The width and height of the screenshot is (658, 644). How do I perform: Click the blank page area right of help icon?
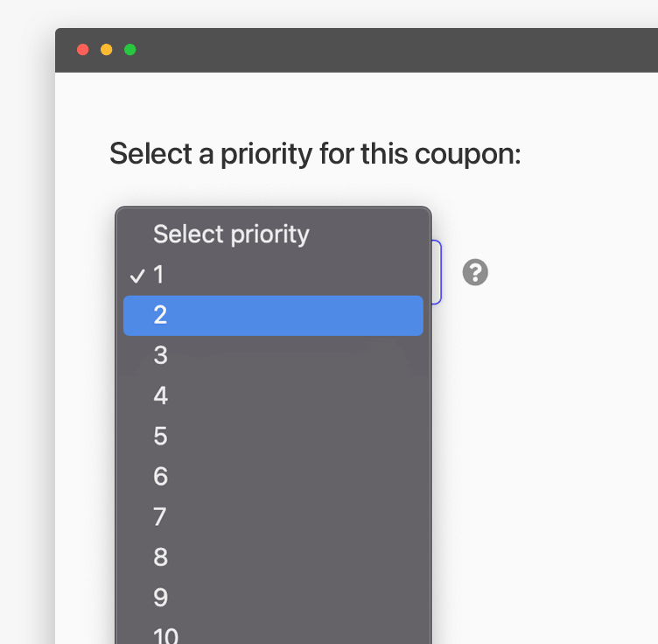(x=569, y=273)
